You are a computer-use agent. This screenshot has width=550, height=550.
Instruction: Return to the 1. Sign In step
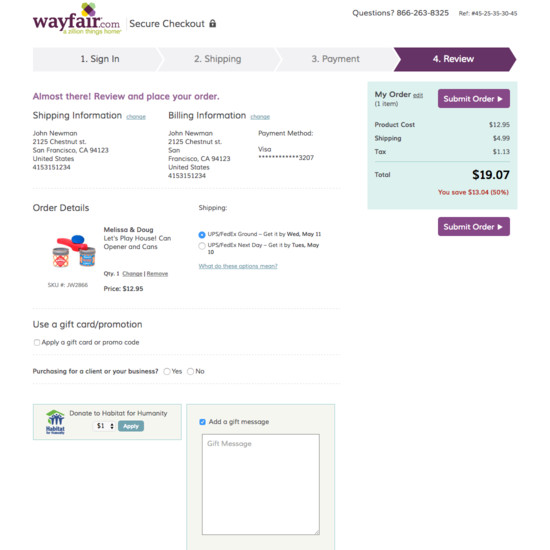point(98,59)
